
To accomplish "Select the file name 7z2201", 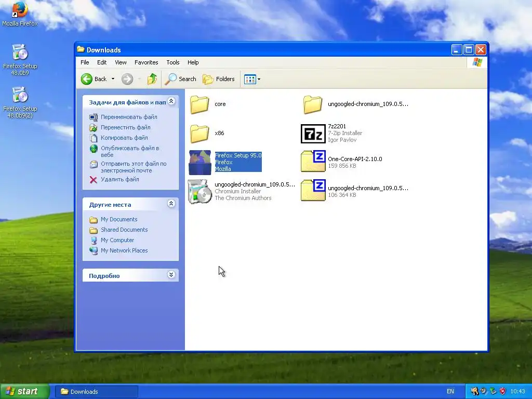I will [x=337, y=127].
